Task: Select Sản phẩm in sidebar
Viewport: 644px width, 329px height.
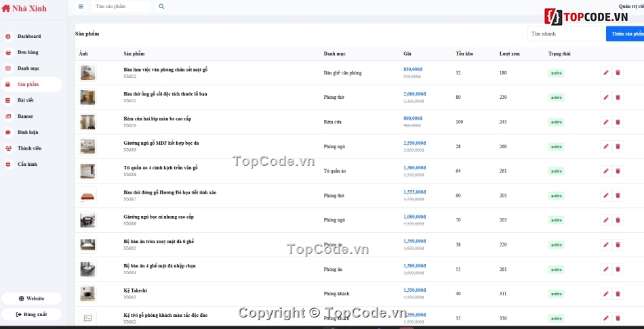Action: point(31,84)
